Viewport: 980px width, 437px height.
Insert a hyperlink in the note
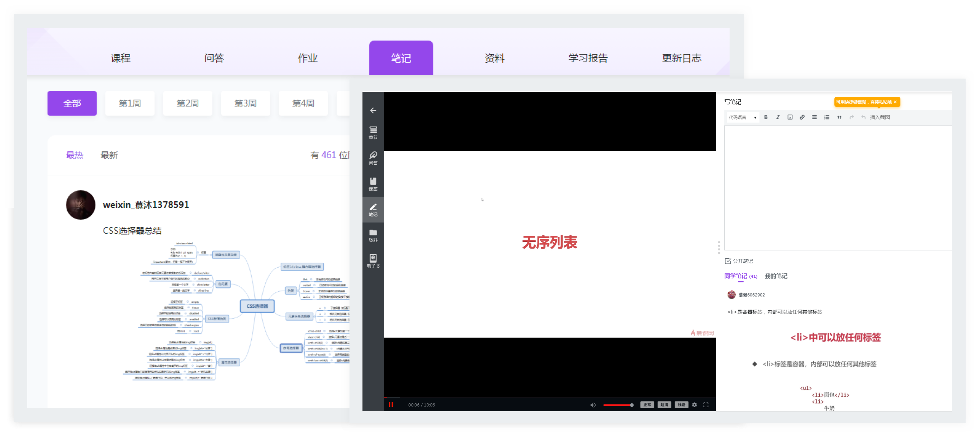point(802,117)
